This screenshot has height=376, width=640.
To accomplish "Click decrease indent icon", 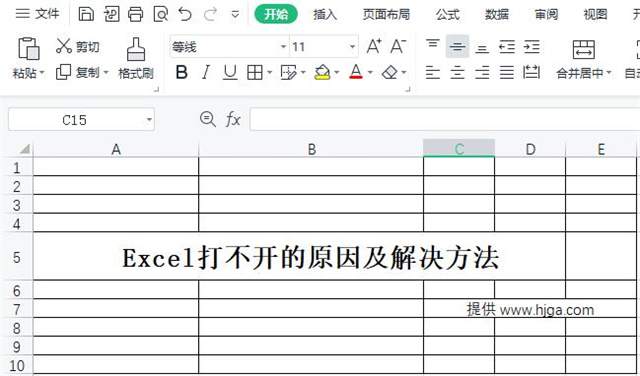I will coord(507,46).
